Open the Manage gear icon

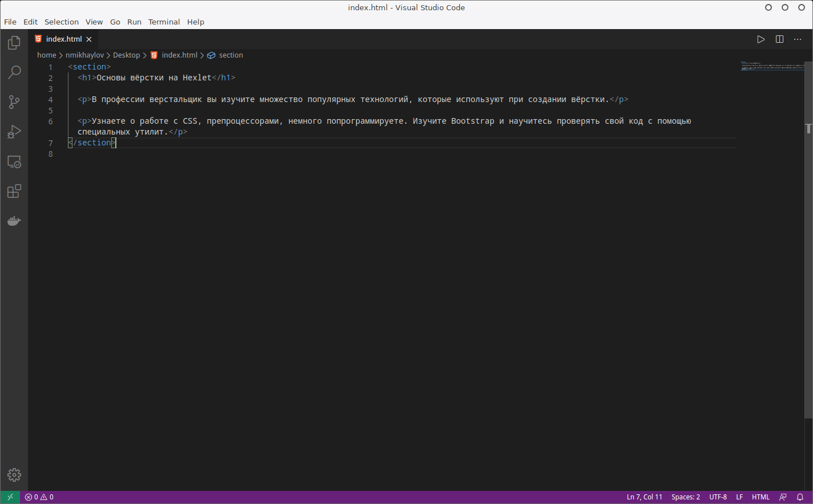pyautogui.click(x=14, y=474)
